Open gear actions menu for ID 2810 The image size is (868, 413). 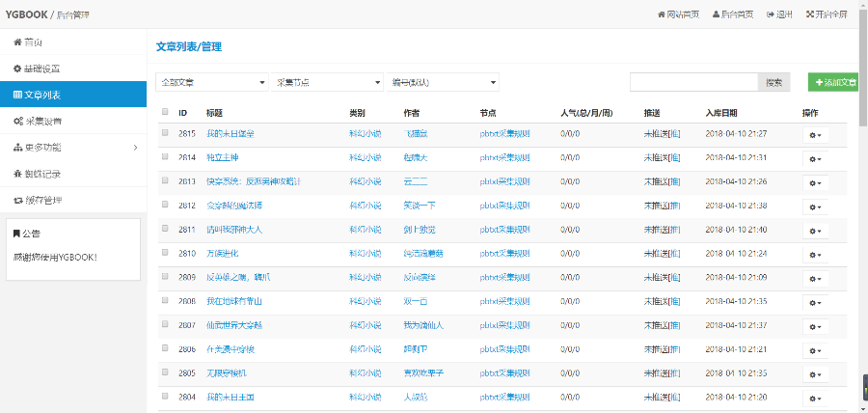[x=815, y=255]
